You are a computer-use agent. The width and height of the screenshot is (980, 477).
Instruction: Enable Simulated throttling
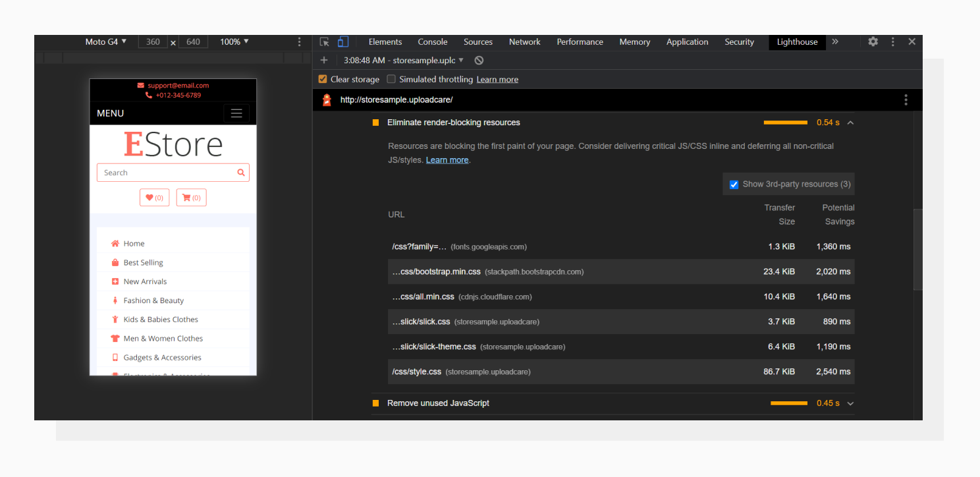click(x=391, y=78)
